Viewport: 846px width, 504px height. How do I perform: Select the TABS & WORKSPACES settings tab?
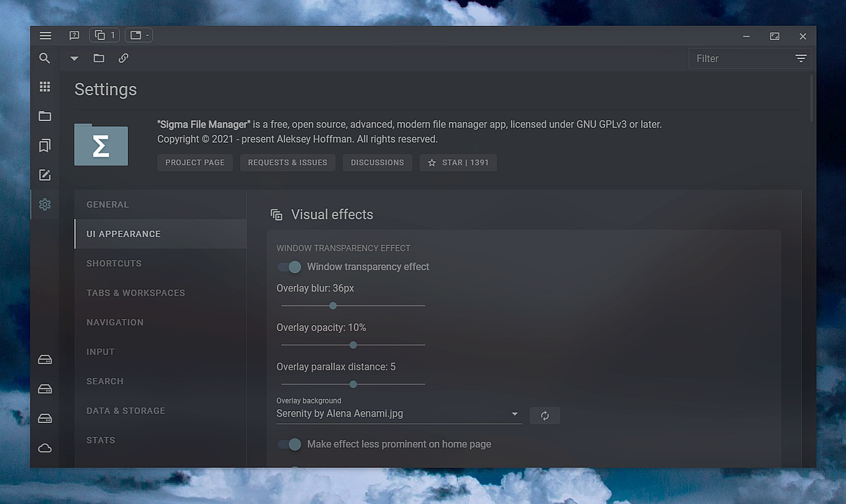click(x=161, y=293)
